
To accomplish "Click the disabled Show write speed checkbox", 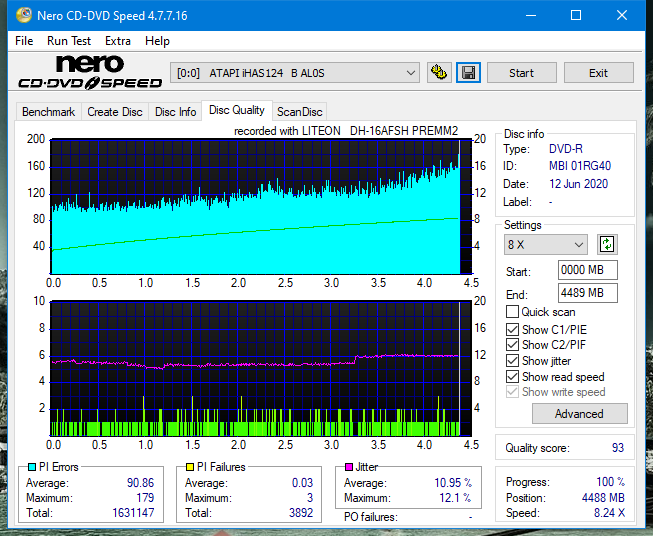I will (x=512, y=392).
